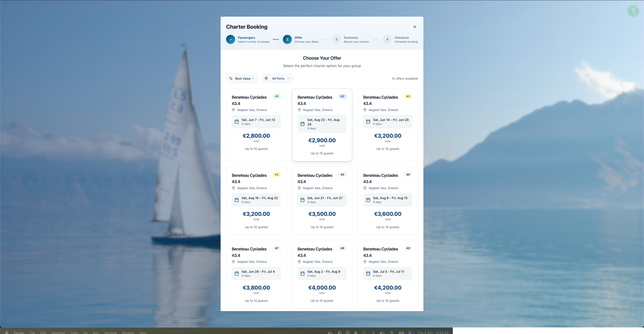
Task: Click the sort arrows icon beside Best Value
Action: [231, 79]
